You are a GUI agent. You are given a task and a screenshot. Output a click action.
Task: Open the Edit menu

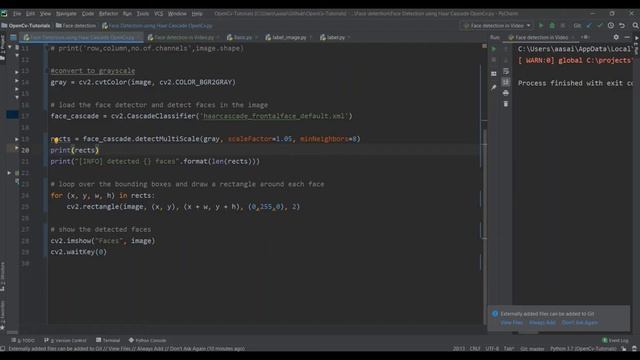30,13
